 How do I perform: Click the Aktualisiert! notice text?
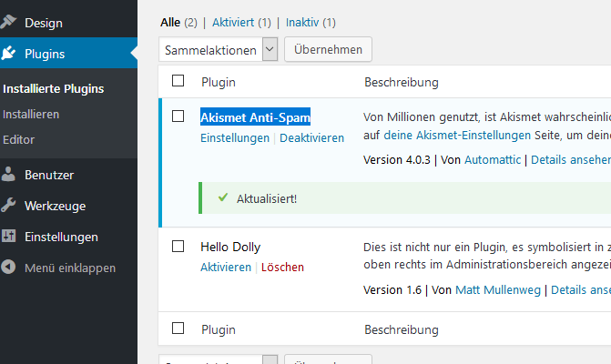pyautogui.click(x=267, y=198)
